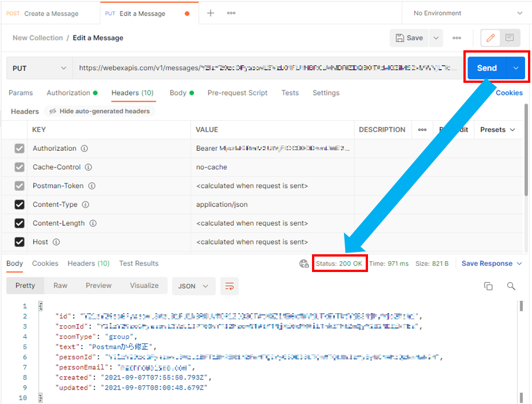This screenshot has height=404, width=532.
Task: Open a new request tab with plus icon
Action: click(x=210, y=13)
